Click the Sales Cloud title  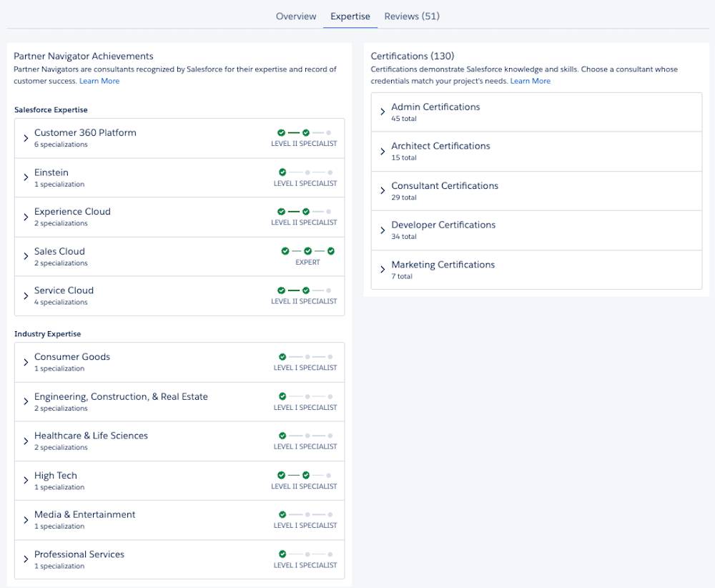(59, 251)
